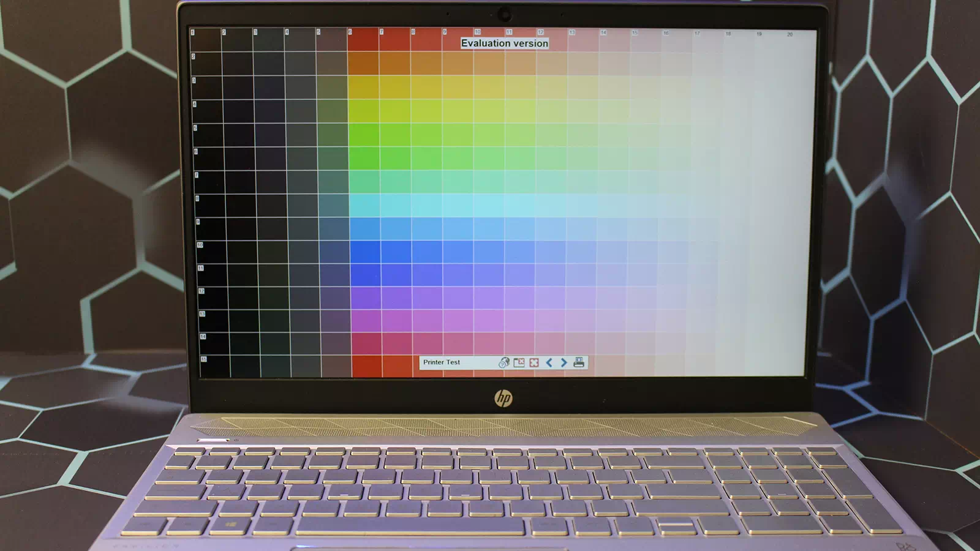Click column header number 1
This screenshot has height=551, width=980.
[x=192, y=32]
